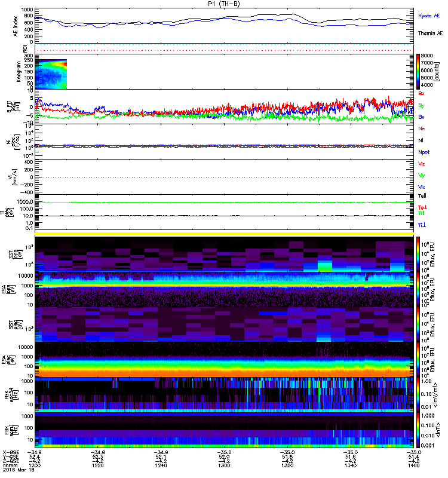448x478 pixels.
Task: Select the 'Kyoto AE' legend label
Action: pyautogui.click(x=429, y=16)
